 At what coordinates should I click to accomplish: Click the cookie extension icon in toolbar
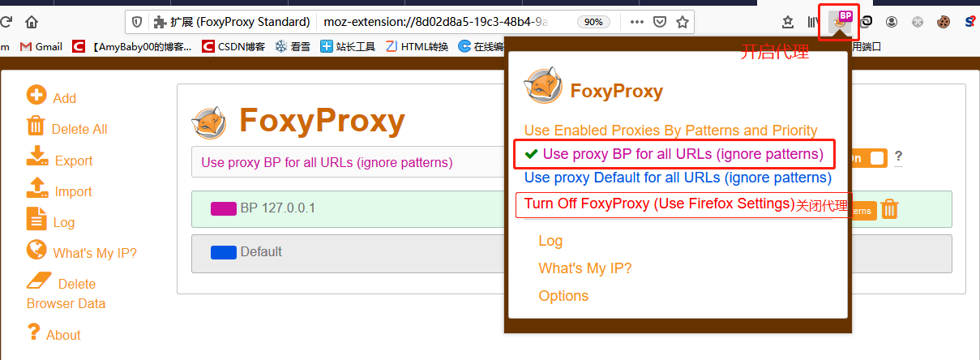(x=944, y=23)
